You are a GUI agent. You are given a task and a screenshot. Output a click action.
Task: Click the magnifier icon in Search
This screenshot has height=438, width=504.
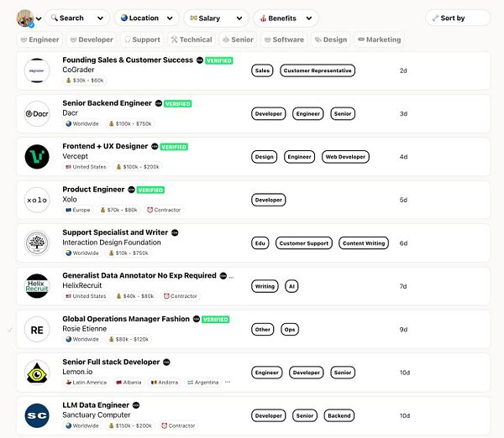55,18
